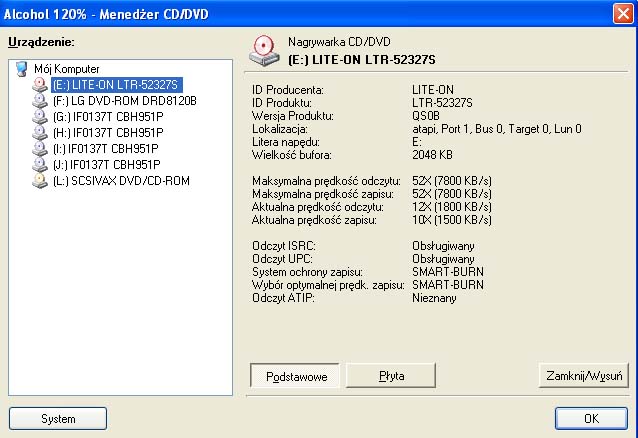Click the Nagrywarka CD/DVD heading text

point(339,42)
